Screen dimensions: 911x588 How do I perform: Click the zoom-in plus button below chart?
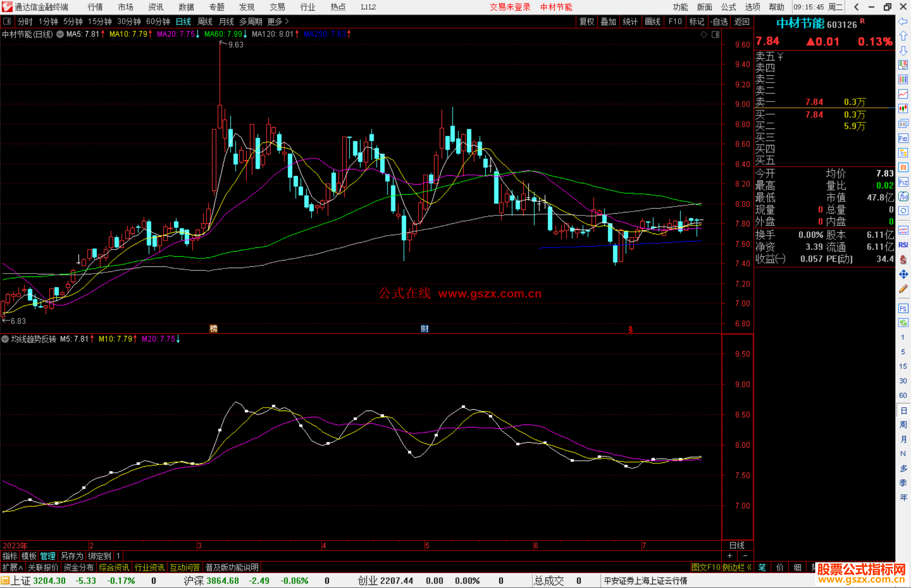(730, 556)
